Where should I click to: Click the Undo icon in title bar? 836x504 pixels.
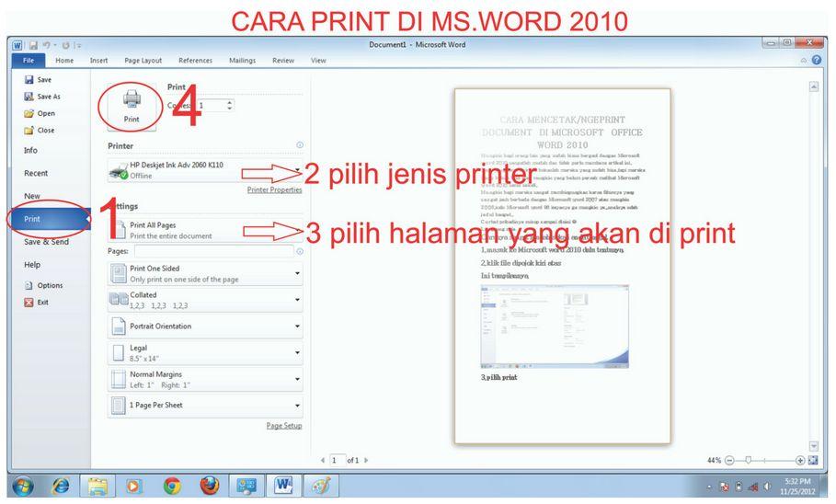46,45
